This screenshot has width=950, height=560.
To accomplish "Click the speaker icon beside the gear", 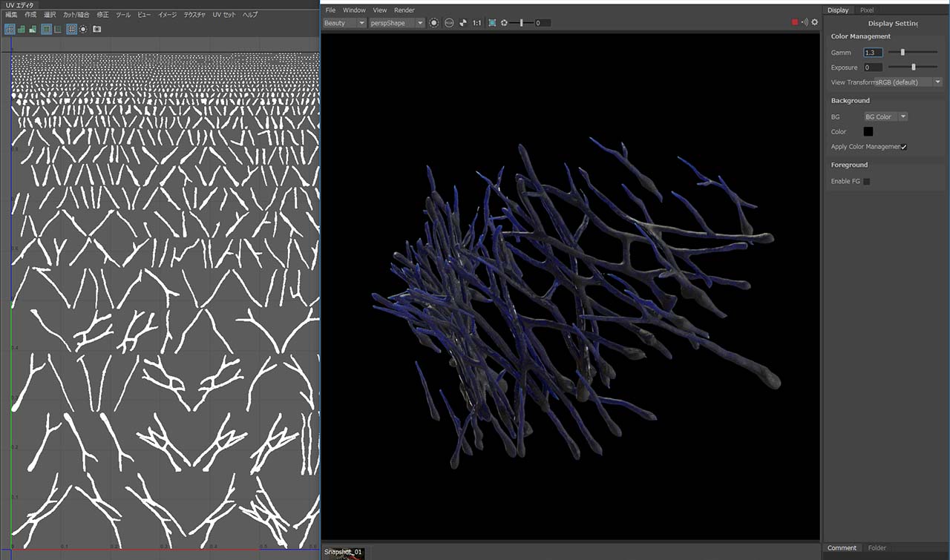I will pos(805,23).
